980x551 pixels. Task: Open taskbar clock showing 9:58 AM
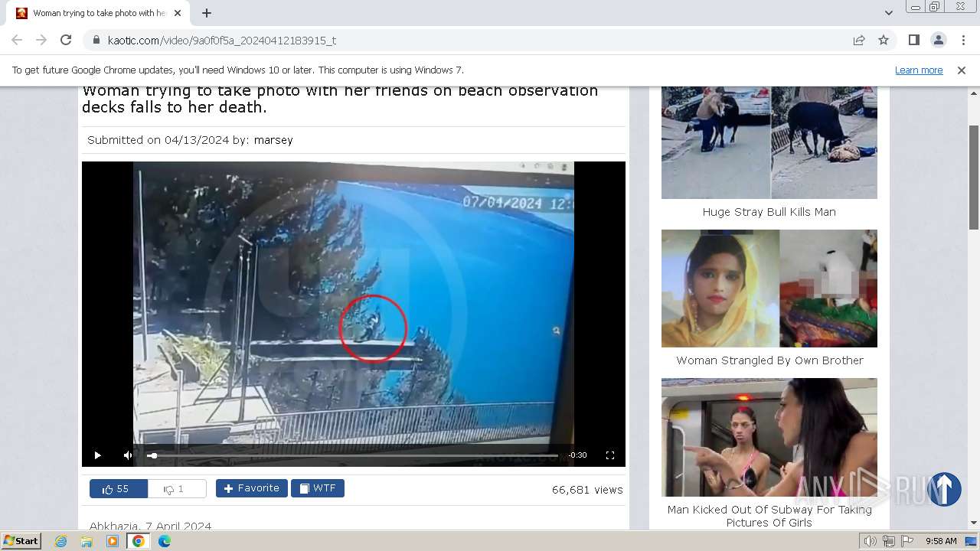941,541
